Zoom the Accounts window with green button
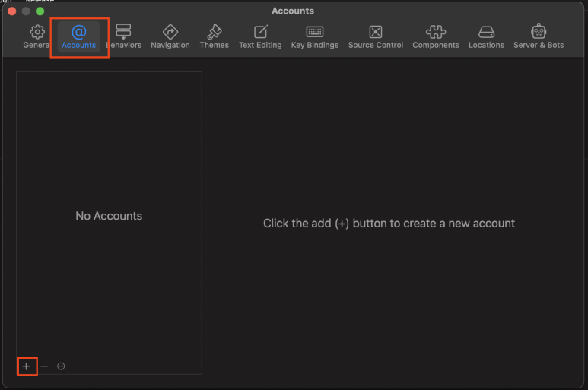Screen dimensions: 588x390 [x=40, y=11]
